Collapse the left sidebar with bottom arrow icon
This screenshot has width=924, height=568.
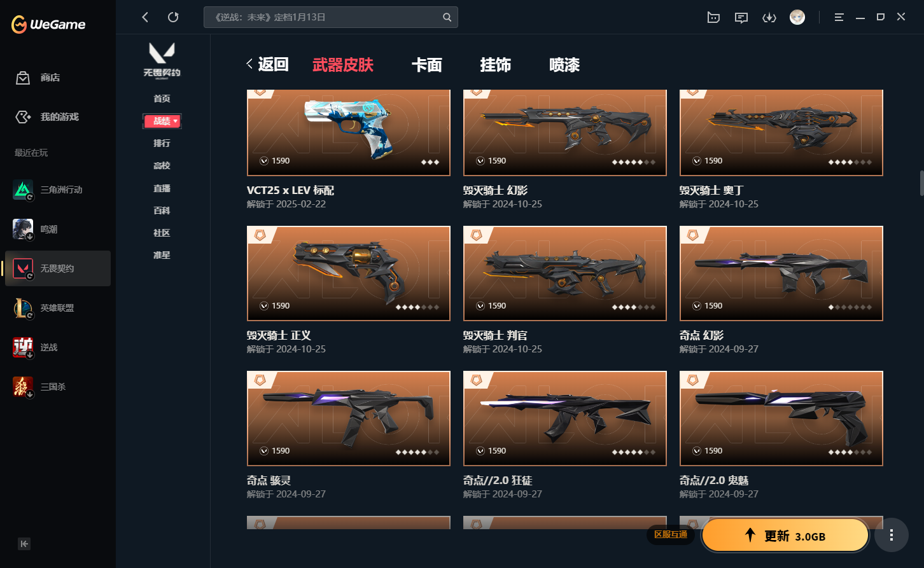[x=24, y=543]
